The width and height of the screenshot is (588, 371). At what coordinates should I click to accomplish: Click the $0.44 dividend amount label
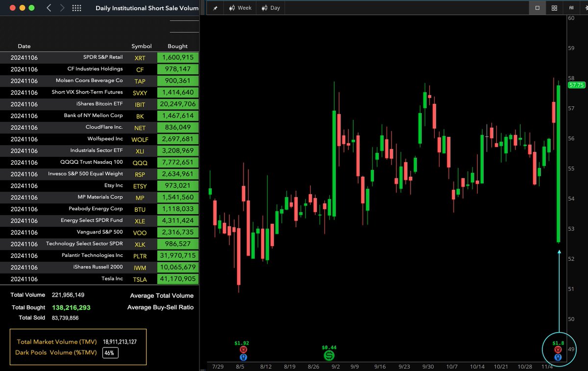tap(328, 347)
